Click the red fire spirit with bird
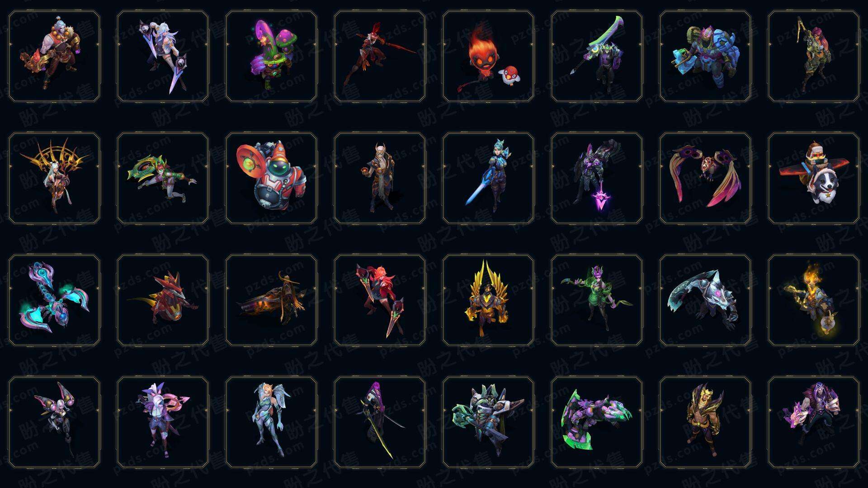This screenshot has height=488, width=868. [488, 56]
